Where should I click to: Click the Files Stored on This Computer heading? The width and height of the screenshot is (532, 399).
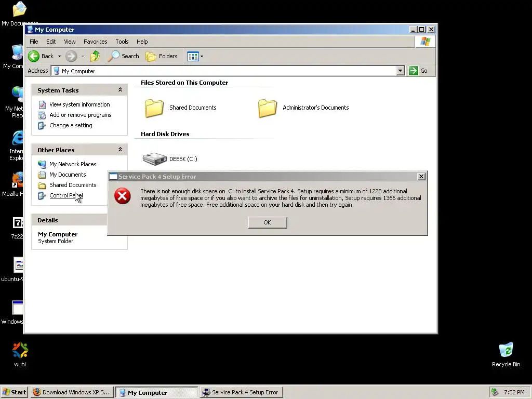click(x=184, y=83)
